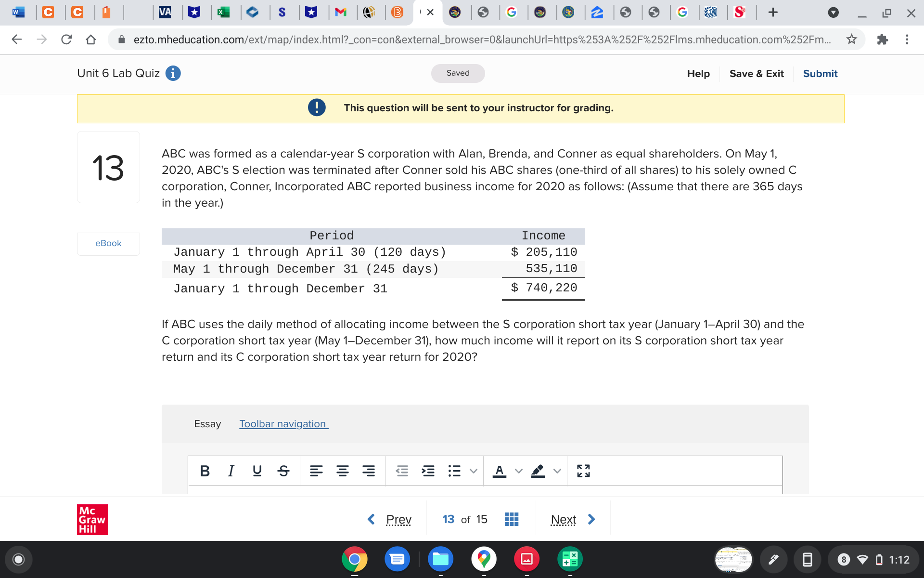924x578 pixels.
Task: Open bullet list style dropdown
Action: (x=474, y=471)
